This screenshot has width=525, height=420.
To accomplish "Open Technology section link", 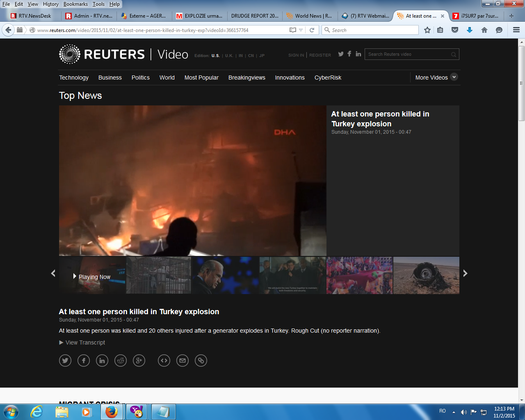I will point(74,78).
